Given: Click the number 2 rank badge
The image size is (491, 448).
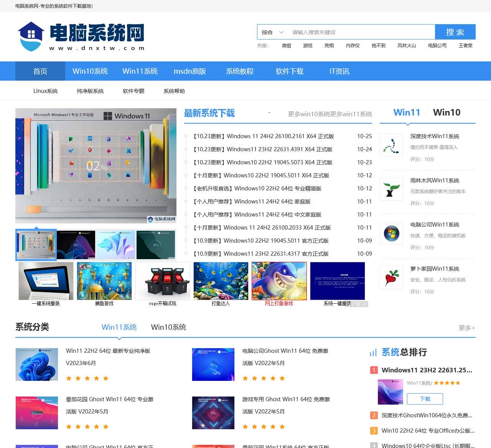Looking at the screenshot, I should (373, 415).
